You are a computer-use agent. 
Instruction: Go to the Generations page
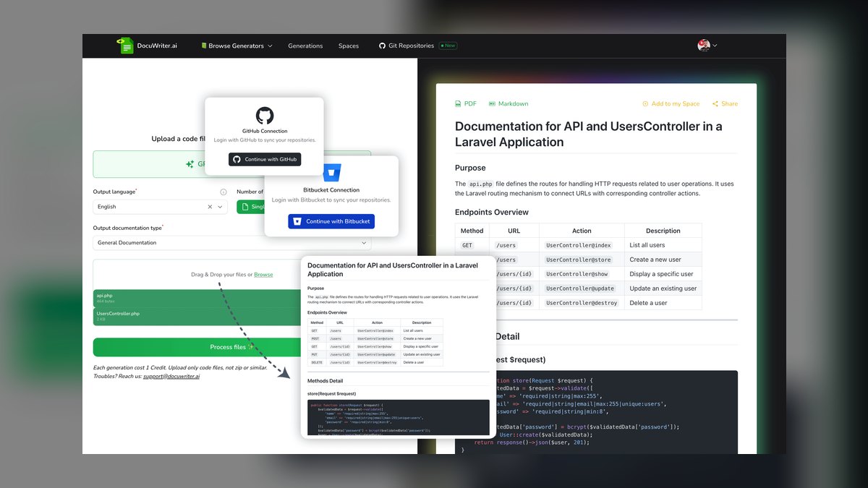[305, 46]
